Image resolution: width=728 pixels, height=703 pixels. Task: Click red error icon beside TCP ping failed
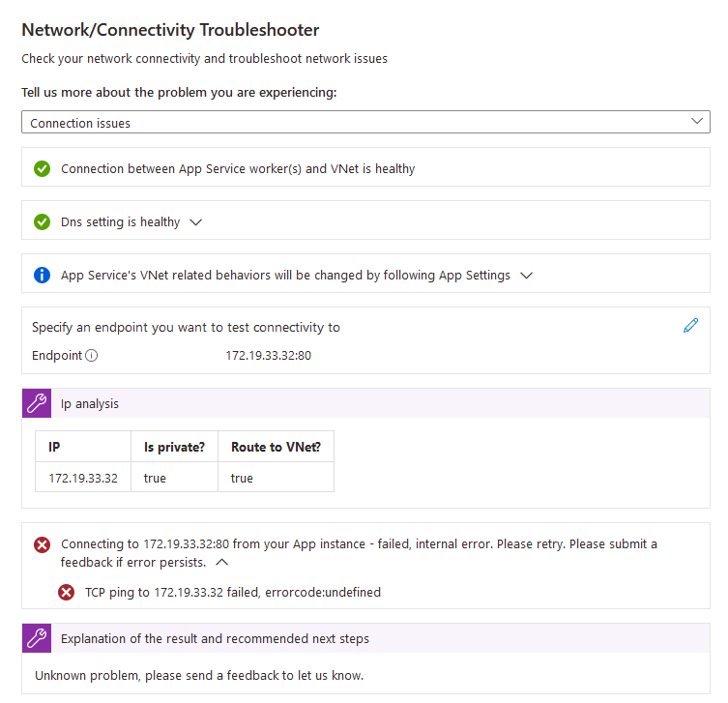[66, 593]
